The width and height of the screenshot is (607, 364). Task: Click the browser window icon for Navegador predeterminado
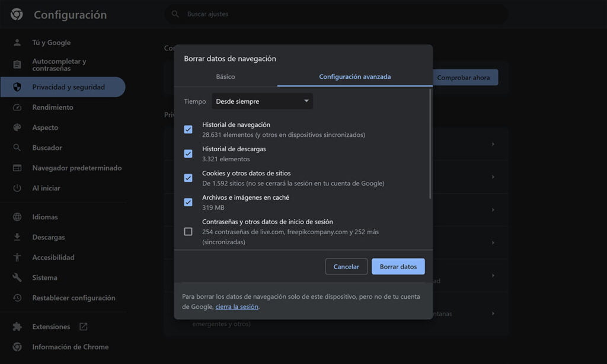[17, 168]
